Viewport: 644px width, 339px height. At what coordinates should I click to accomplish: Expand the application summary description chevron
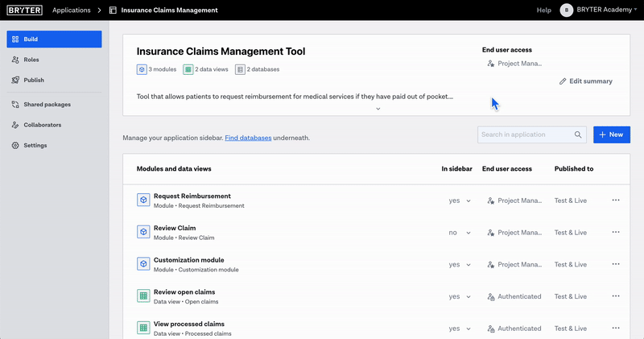pyautogui.click(x=378, y=109)
